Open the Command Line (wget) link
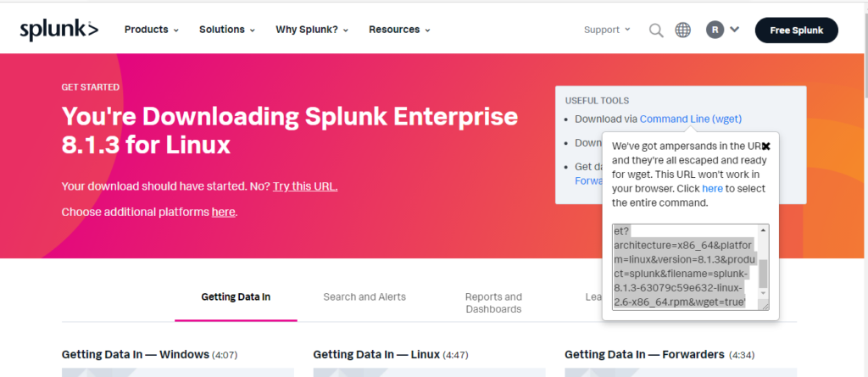The image size is (868, 377). (x=691, y=119)
